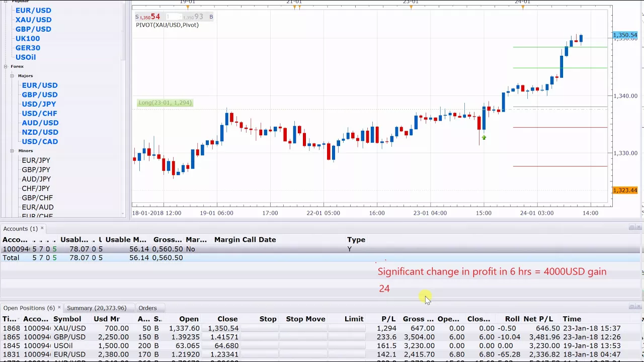Click Close price 1,350.54 for XAU/USD

[223, 328]
